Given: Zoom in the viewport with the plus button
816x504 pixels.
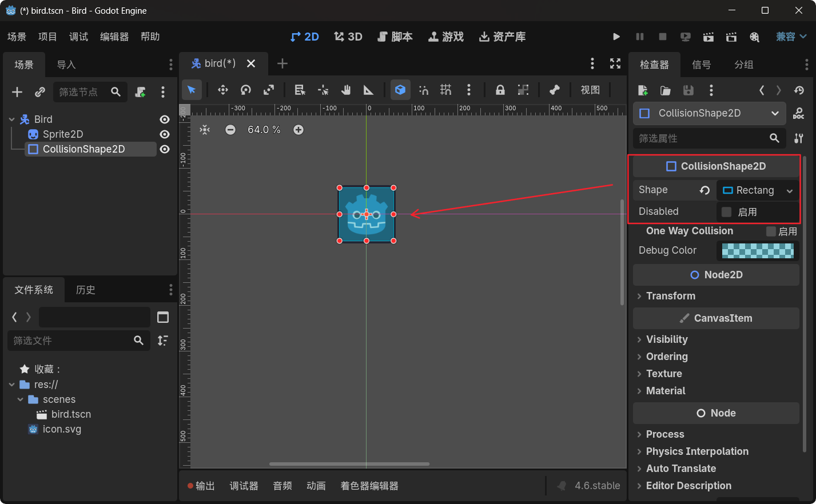Looking at the screenshot, I should [298, 130].
